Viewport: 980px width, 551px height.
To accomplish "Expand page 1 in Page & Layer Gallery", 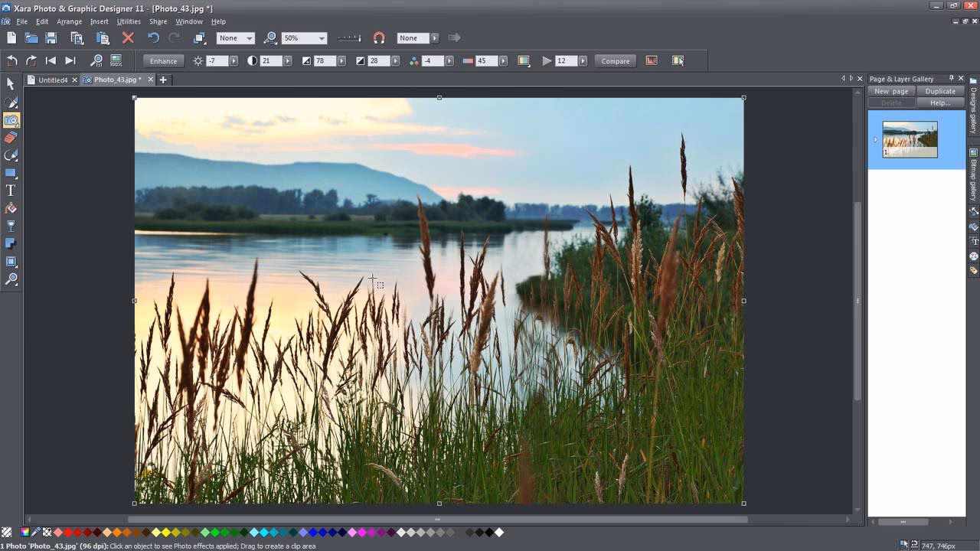I will pos(874,139).
